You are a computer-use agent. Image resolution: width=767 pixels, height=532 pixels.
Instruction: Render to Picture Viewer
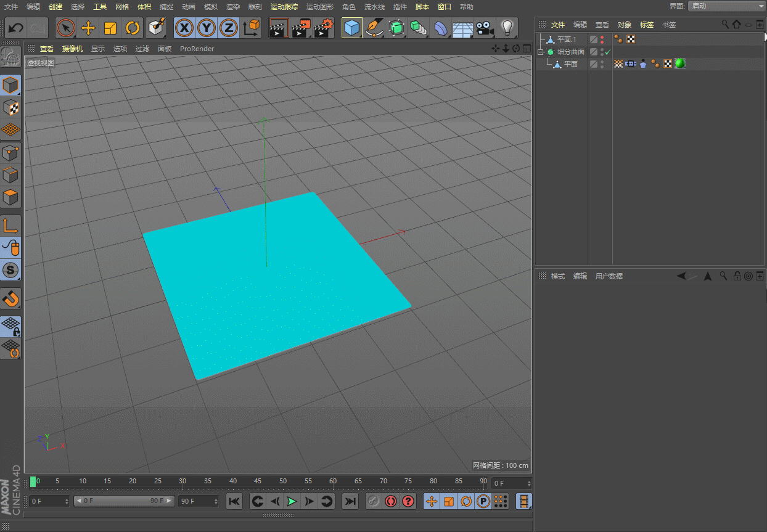[x=300, y=28]
